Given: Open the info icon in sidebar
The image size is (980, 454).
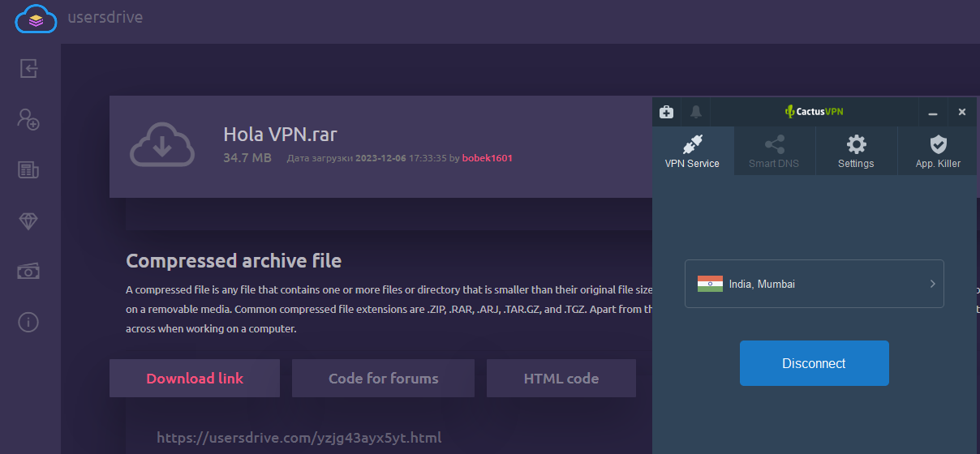Looking at the screenshot, I should (x=29, y=323).
